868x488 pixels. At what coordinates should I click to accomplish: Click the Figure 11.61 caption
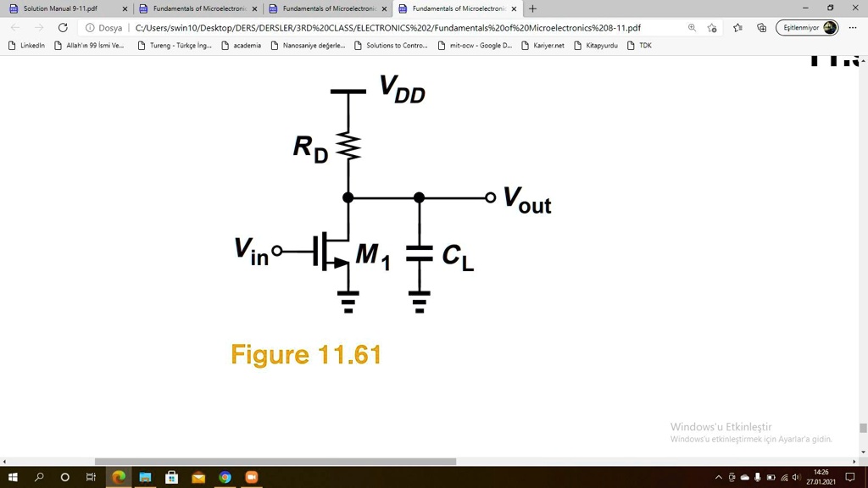pyautogui.click(x=306, y=355)
